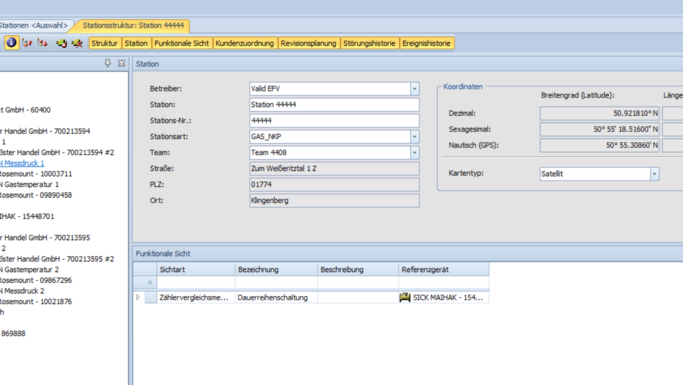Click the Straße field
Image resolution: width=683 pixels, height=385 pixels.
click(x=334, y=169)
